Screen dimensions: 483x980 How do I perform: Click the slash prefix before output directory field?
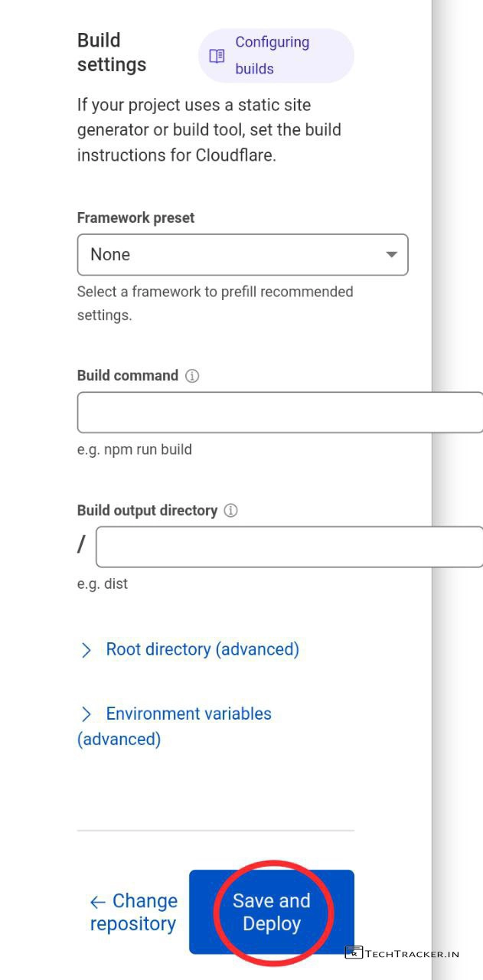82,545
